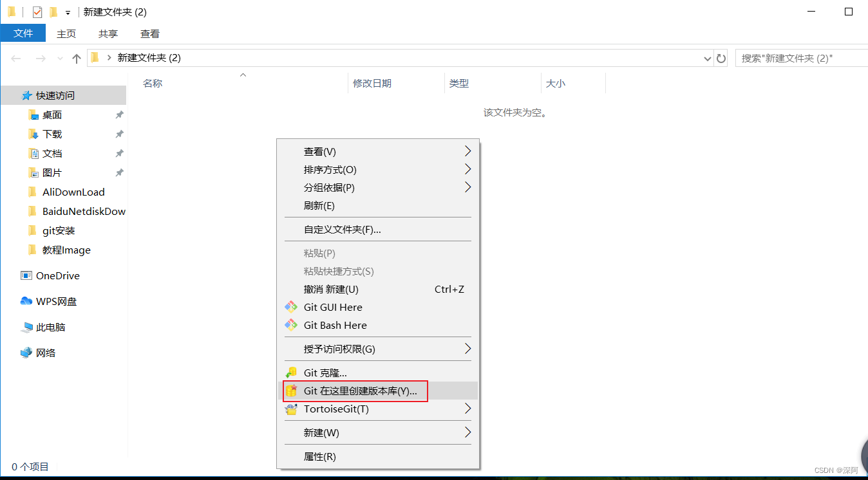Unpin 下载 via its pin icon
This screenshot has width=868, height=480.
[119, 134]
